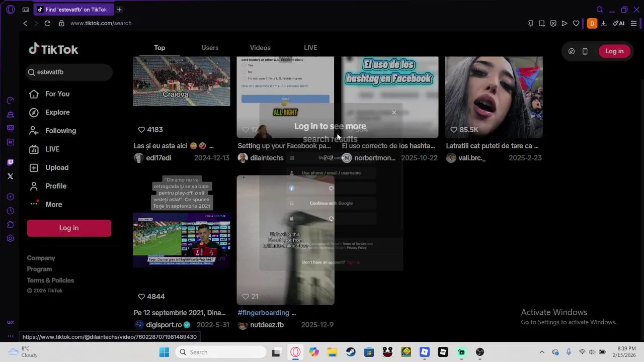Viewport: 644px width, 362px height.
Task: Open the Player icon in Opera sidebar
Action: coord(10,197)
